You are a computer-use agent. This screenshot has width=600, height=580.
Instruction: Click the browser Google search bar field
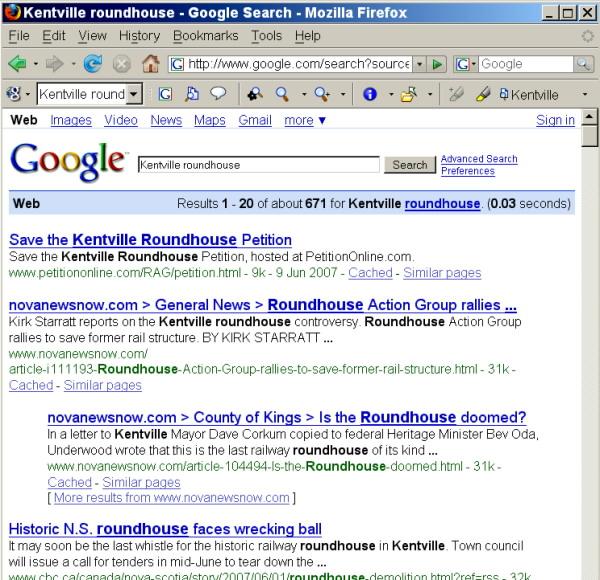tap(526, 64)
